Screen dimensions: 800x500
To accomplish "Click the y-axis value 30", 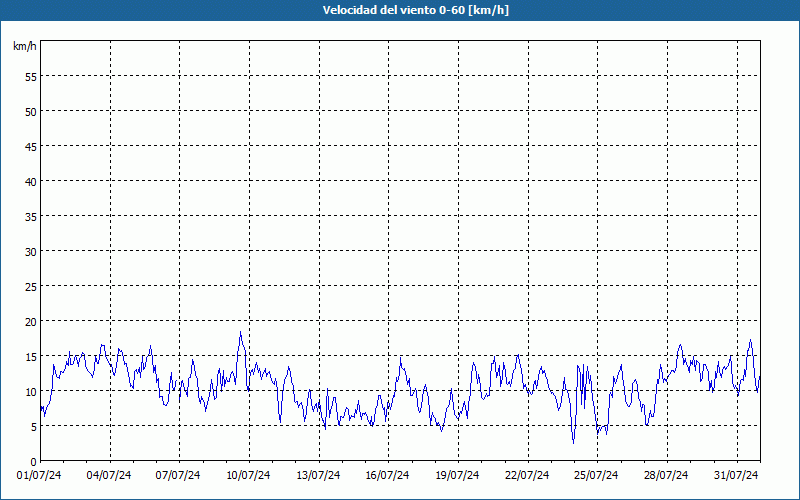I will point(31,252).
